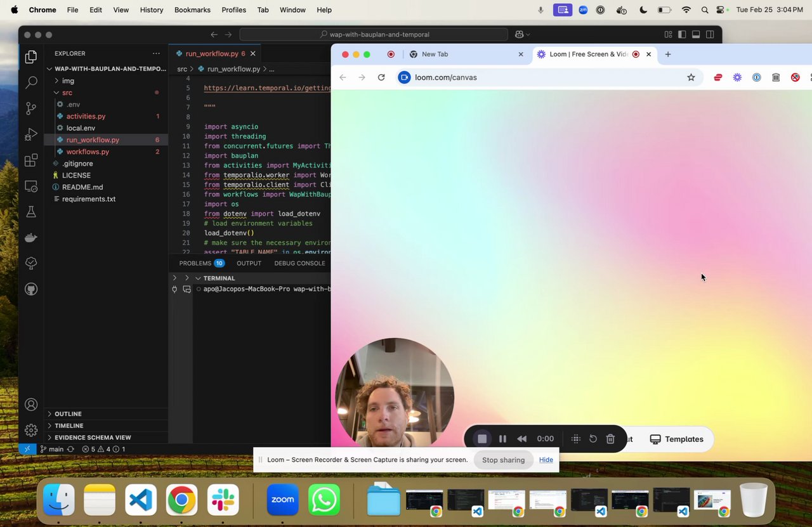Stop the Loom recording
The height and width of the screenshot is (527, 812).
pos(482,439)
